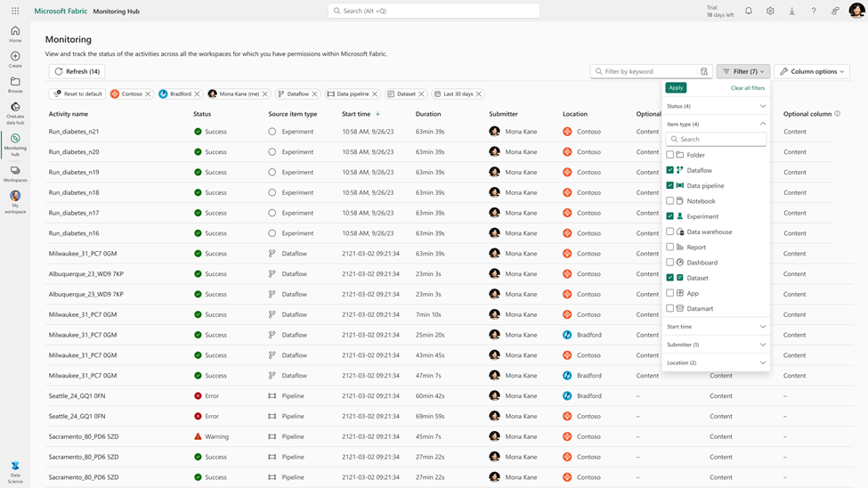Sort by Status column header

tap(202, 114)
